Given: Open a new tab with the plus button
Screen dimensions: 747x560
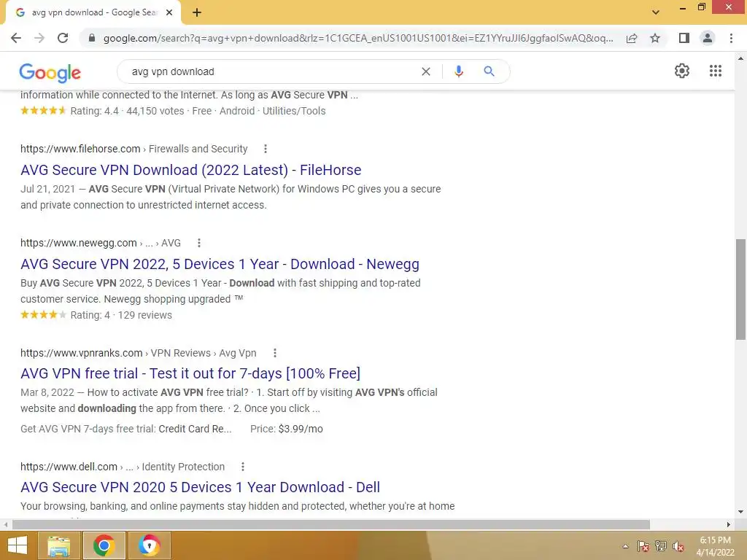Looking at the screenshot, I should (x=197, y=13).
